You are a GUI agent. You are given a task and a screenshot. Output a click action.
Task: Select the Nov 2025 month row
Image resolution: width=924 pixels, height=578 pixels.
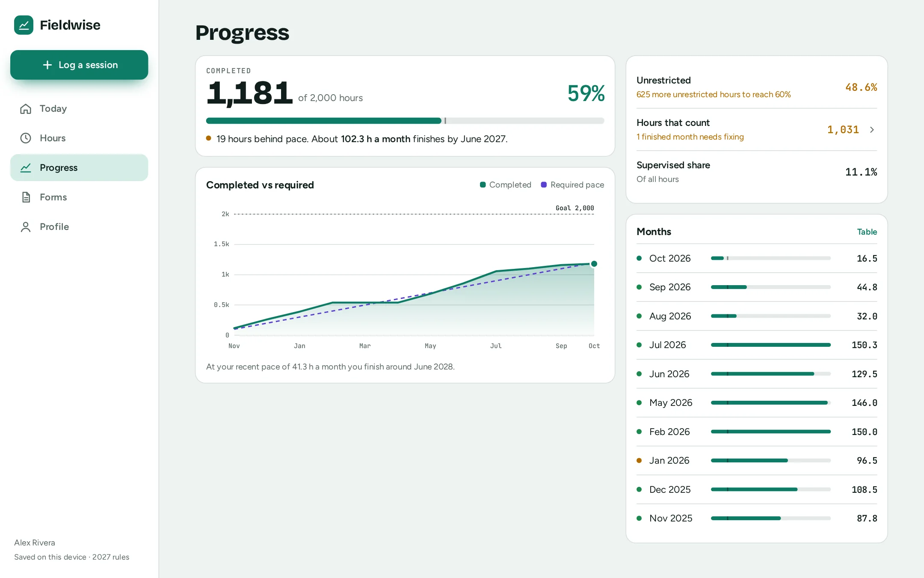click(x=756, y=518)
